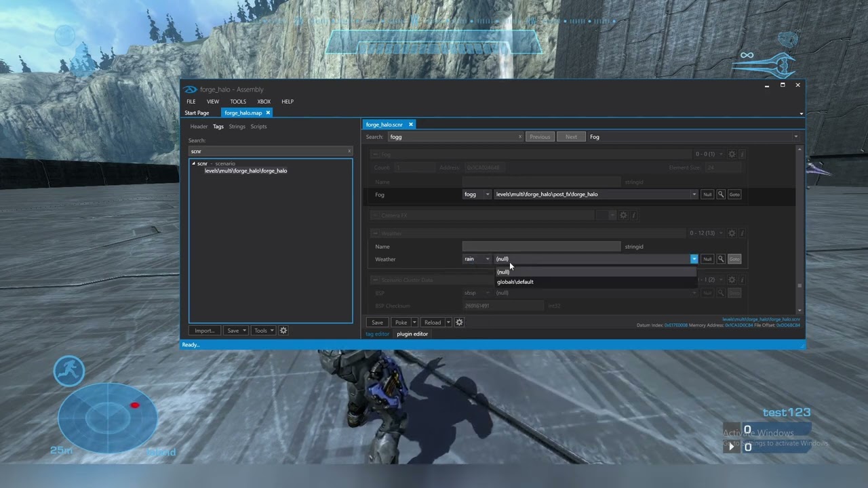Screen dimensions: 868x488
Task: Select the forge_halo.map tab
Action: [243, 113]
